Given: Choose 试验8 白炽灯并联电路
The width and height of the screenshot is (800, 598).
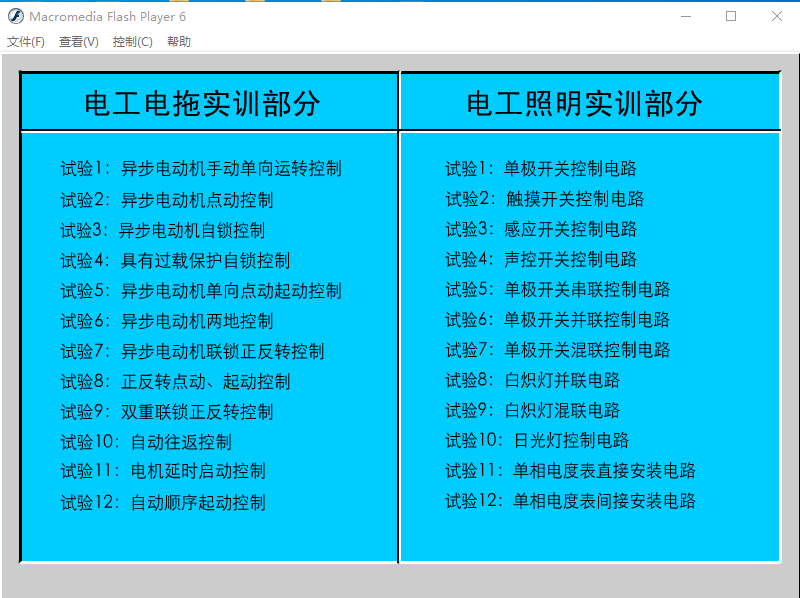Looking at the screenshot, I should pos(533,380).
